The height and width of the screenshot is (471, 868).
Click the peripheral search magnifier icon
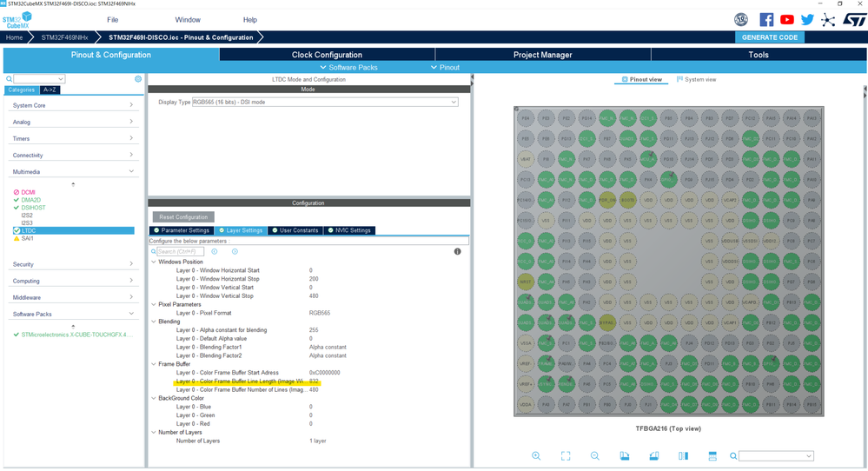(9, 79)
